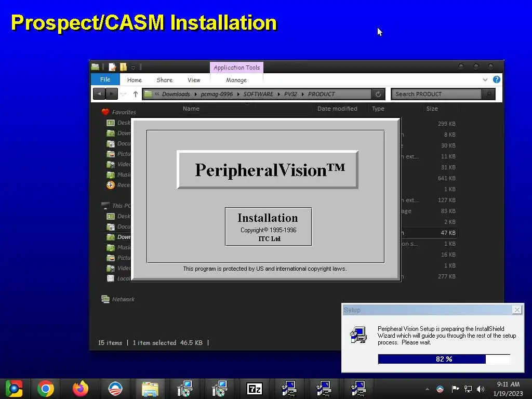
Task: Expand the arrow after PV32 in address bar
Action: [x=303, y=95]
